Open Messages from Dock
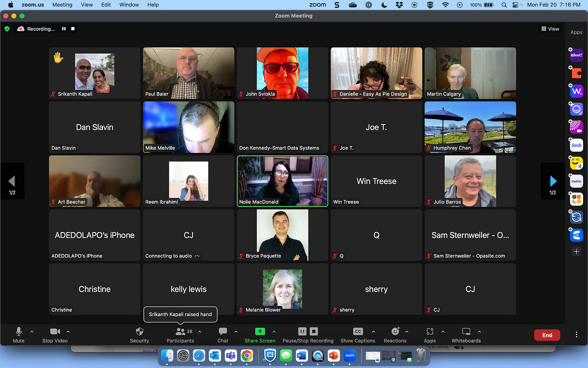 coord(286,355)
